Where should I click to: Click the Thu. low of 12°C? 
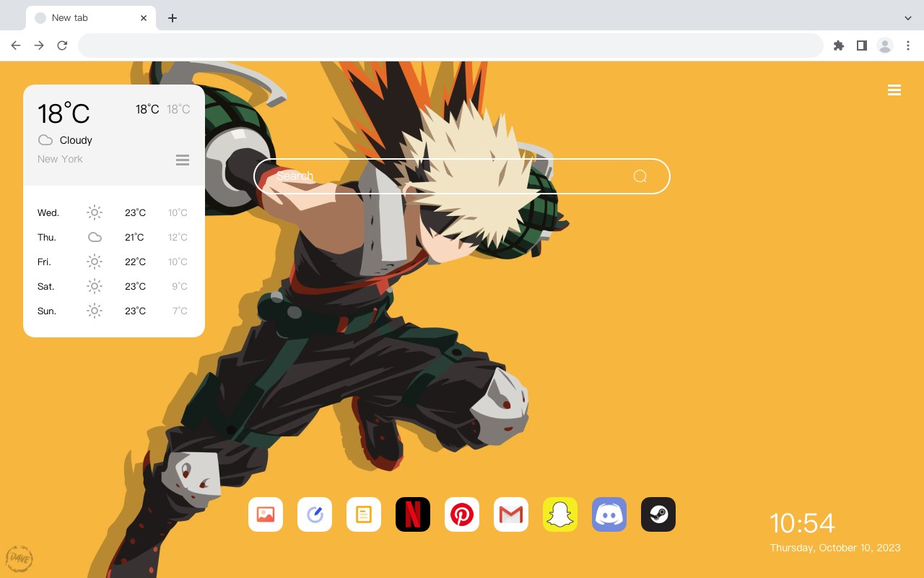pyautogui.click(x=178, y=237)
